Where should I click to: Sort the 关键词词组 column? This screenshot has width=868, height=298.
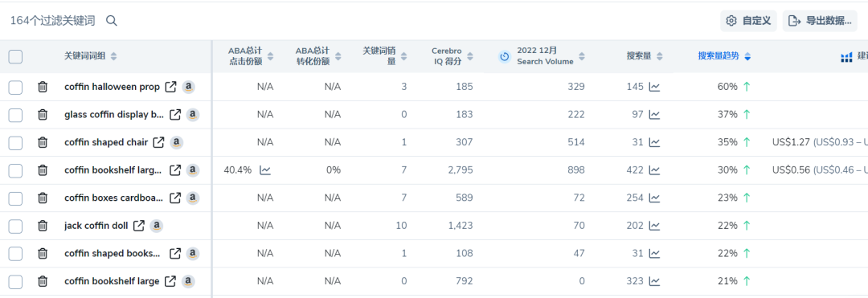[x=91, y=56]
